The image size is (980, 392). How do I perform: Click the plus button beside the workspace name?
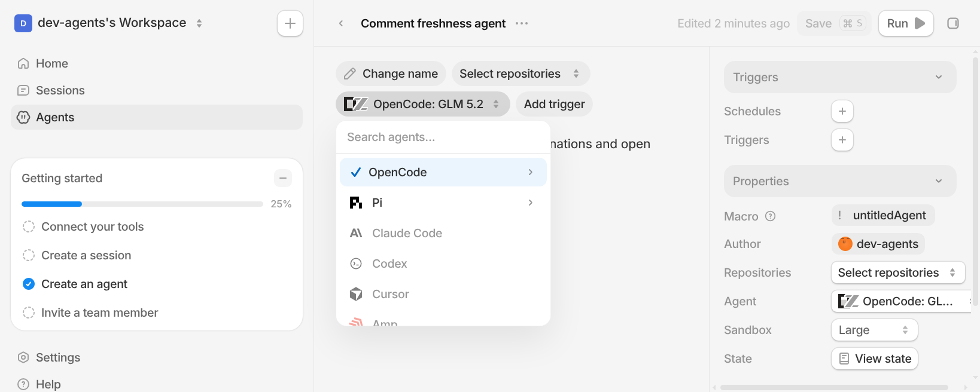(x=290, y=23)
